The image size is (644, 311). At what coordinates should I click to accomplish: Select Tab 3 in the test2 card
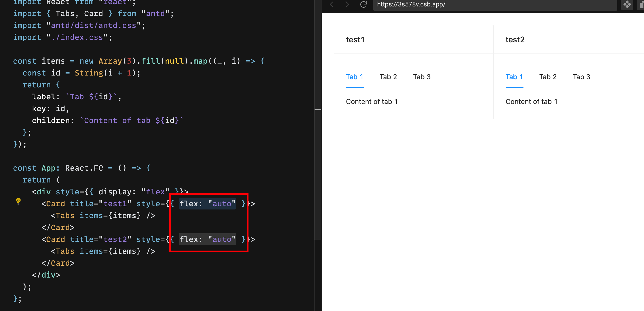pyautogui.click(x=581, y=77)
